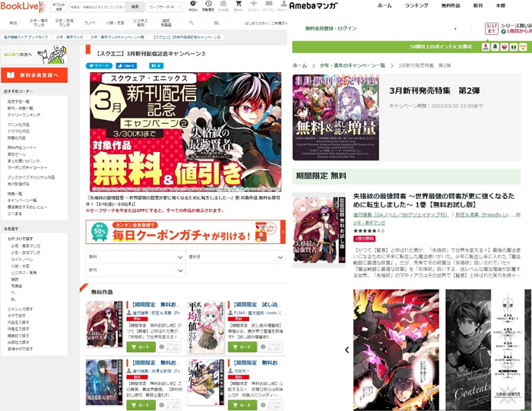Screen dimensions: 532x411
Task: Click the 少年・青年マンガ genre tag on Ameba
Action: coord(369,223)
